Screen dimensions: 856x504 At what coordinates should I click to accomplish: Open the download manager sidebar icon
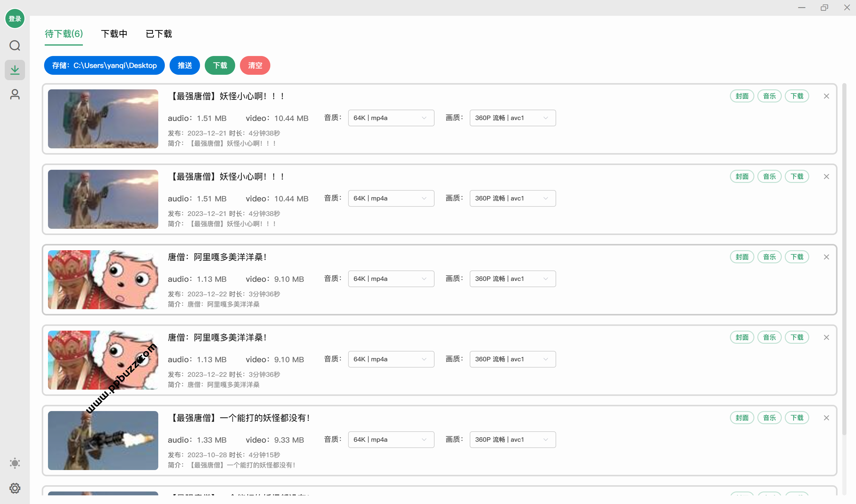pyautogui.click(x=15, y=70)
